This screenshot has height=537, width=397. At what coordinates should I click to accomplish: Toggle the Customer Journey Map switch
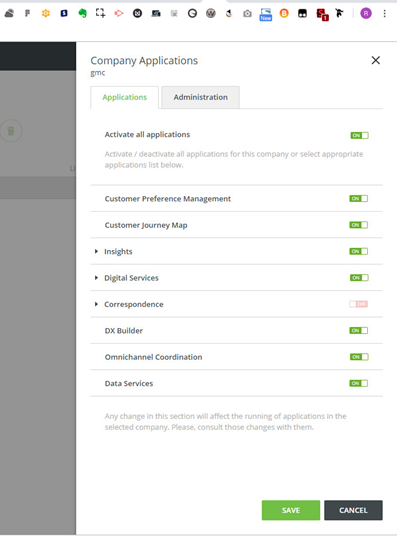[359, 225]
